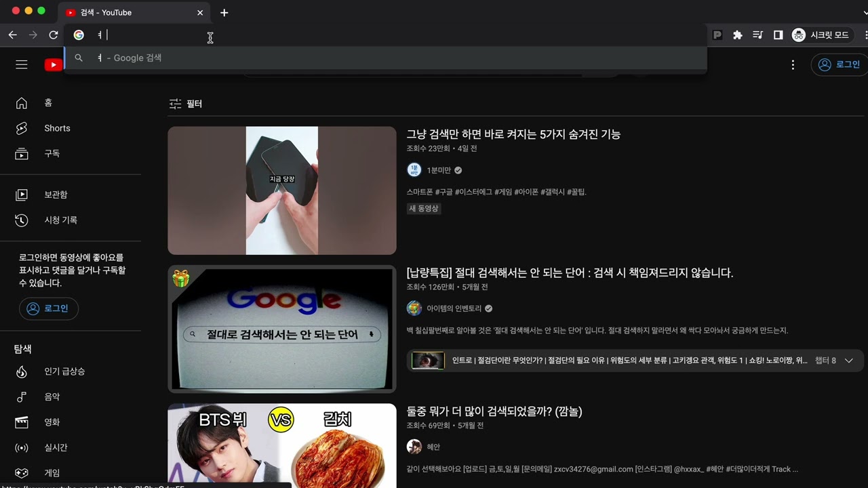The height and width of the screenshot is (488, 868).
Task: Open YouTube settings three-dot menu
Action: (793, 65)
